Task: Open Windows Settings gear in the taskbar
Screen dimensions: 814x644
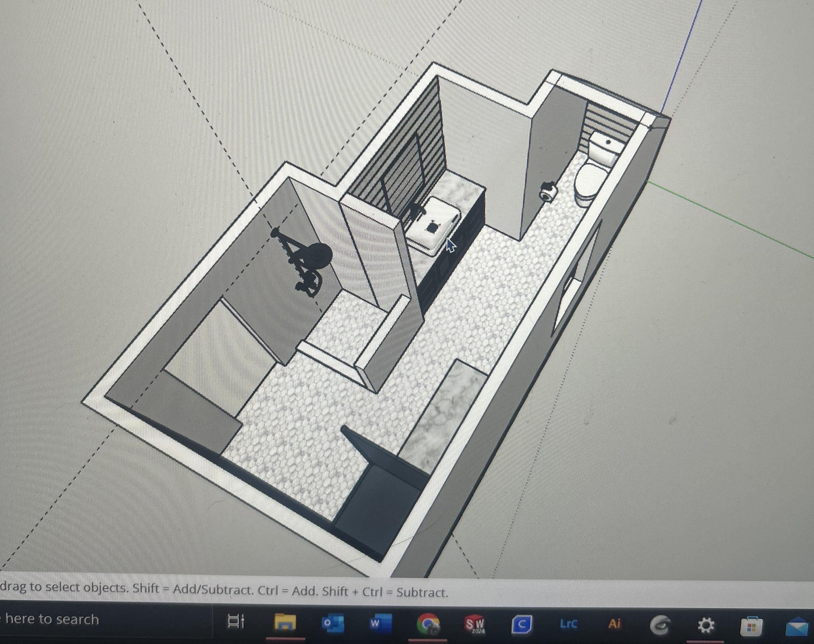Action: 706,625
